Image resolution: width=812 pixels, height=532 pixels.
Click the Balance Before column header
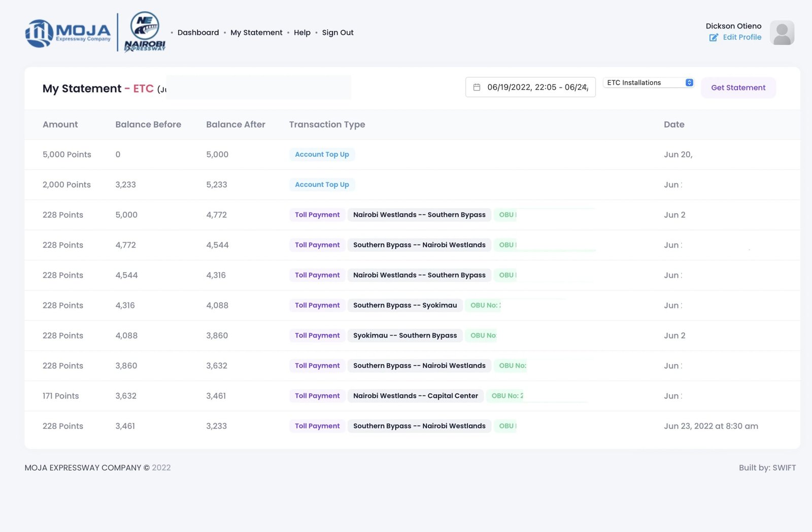click(148, 124)
